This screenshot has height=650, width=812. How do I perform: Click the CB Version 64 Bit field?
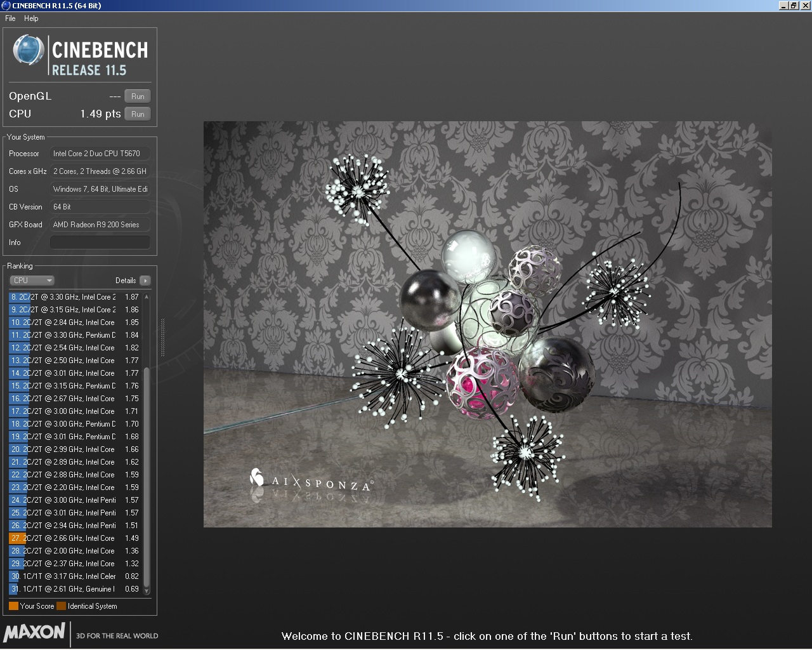coord(100,207)
